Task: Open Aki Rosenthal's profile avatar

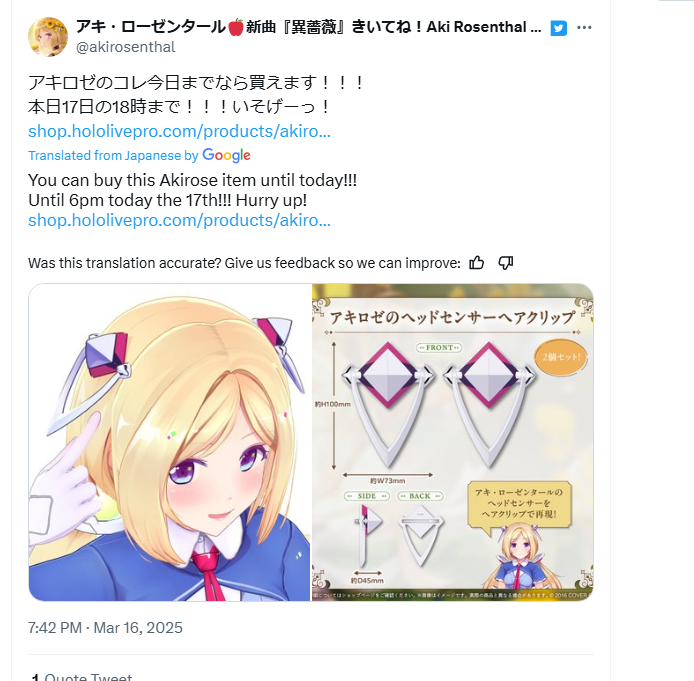Action: point(48,37)
